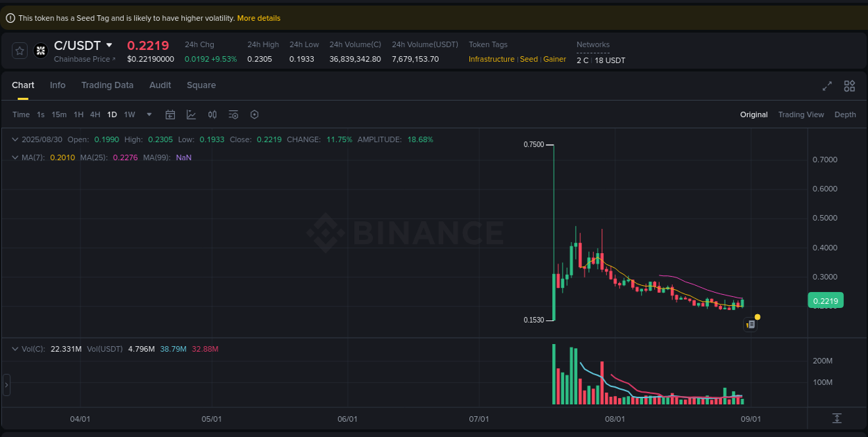The width and height of the screenshot is (868, 437).
Task: Open the additional timeframes dropdown
Action: click(x=148, y=114)
